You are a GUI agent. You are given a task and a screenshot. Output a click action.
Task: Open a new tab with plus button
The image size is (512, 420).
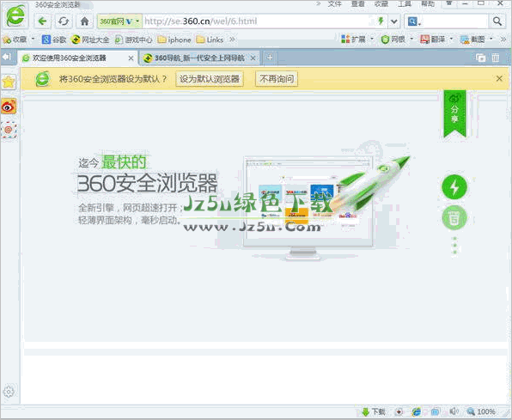[x=270, y=58]
